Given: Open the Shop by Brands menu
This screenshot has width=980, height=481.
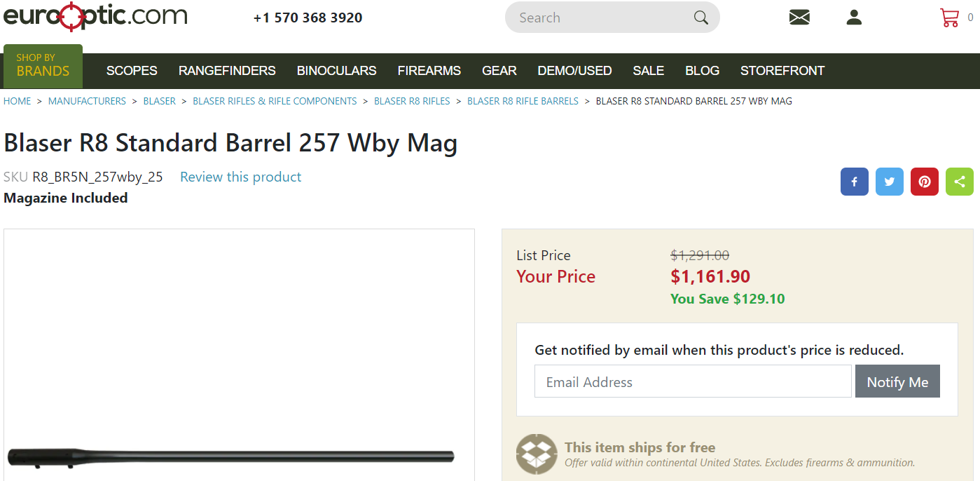Looking at the screenshot, I should [x=43, y=66].
